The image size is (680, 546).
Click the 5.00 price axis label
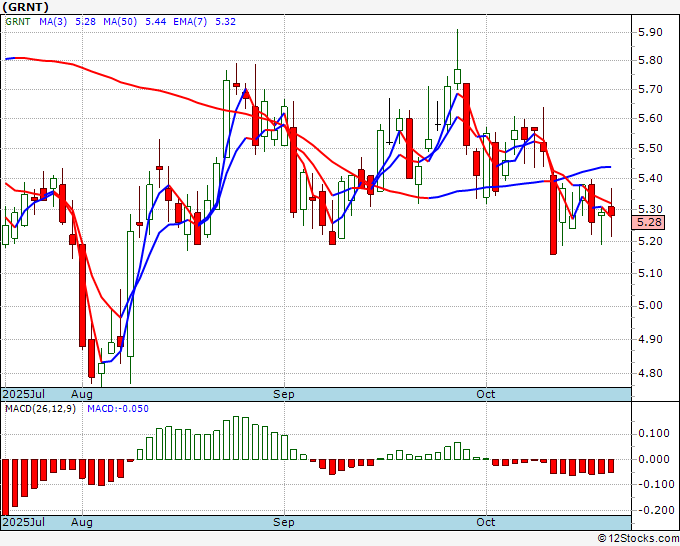point(650,306)
